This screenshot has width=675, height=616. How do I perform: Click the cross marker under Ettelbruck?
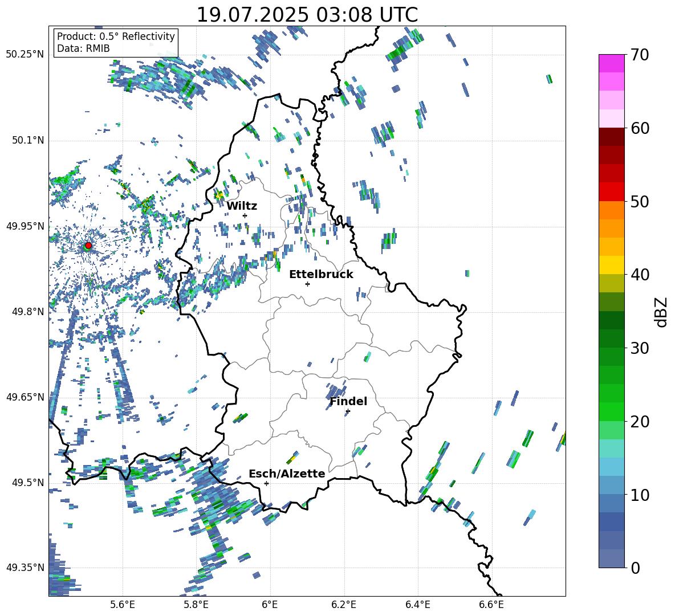[x=307, y=284]
